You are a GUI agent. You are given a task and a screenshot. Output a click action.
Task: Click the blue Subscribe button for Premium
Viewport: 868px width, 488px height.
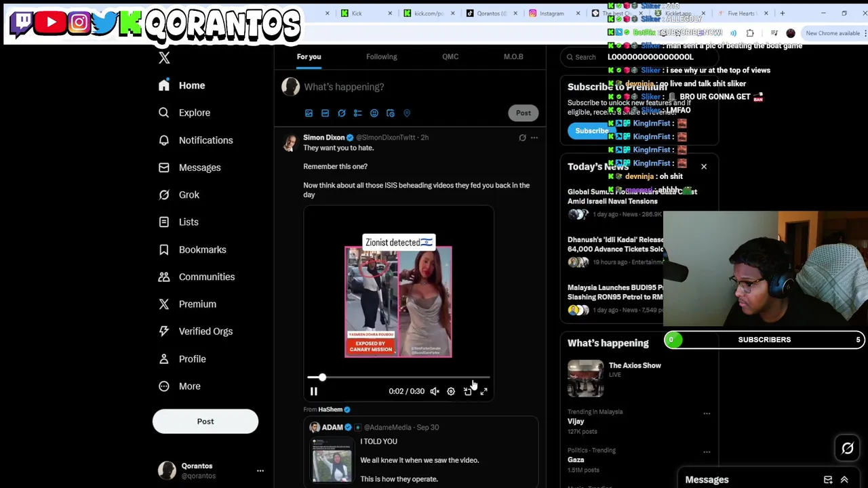click(x=591, y=131)
